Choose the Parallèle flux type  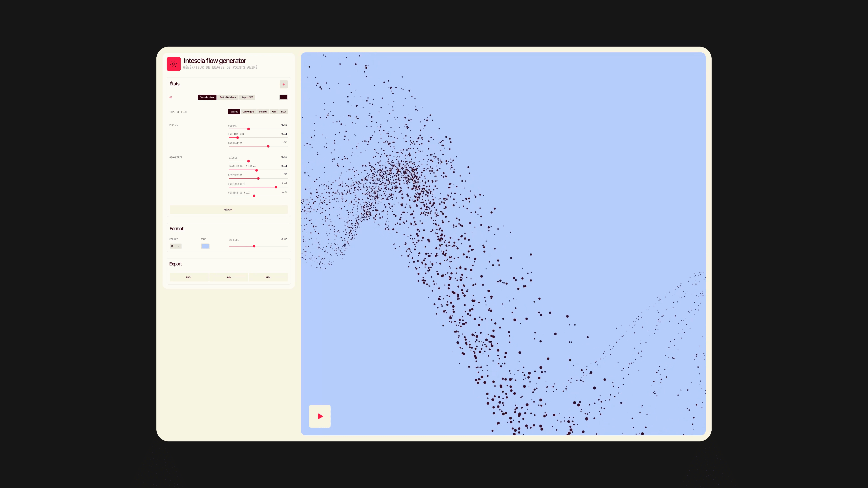263,112
